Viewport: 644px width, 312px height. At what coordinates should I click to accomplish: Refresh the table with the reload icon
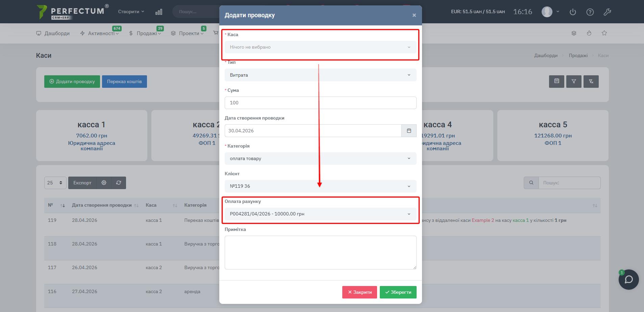point(119,183)
